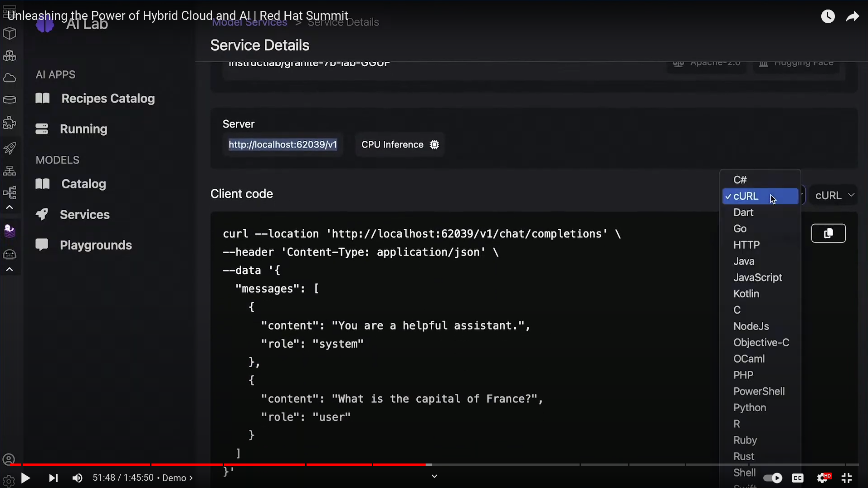Open the video settings gear
This screenshot has width=868, height=488.
tap(822, 478)
